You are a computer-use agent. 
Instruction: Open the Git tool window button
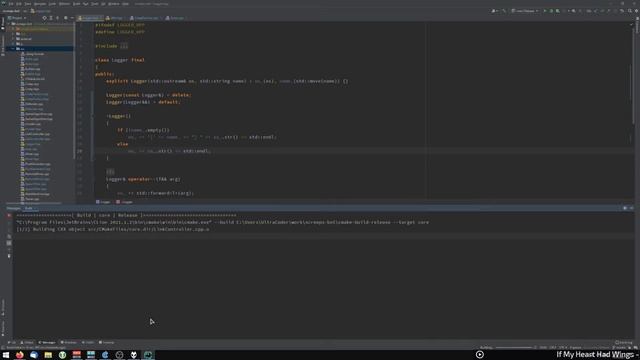pos(11,342)
